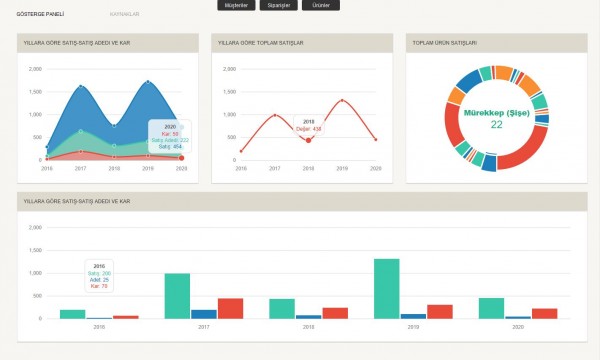Select the 2019 red bar in the bar chart
Screen dimensions: 600x360
tap(440, 312)
